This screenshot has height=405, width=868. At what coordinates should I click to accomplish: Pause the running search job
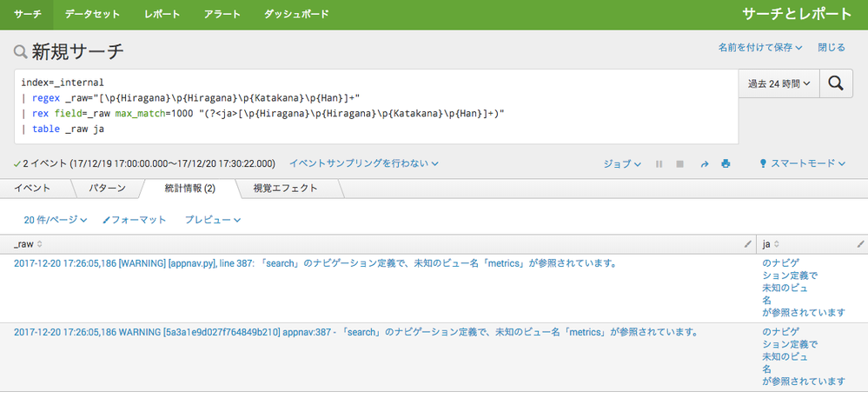pyautogui.click(x=659, y=163)
